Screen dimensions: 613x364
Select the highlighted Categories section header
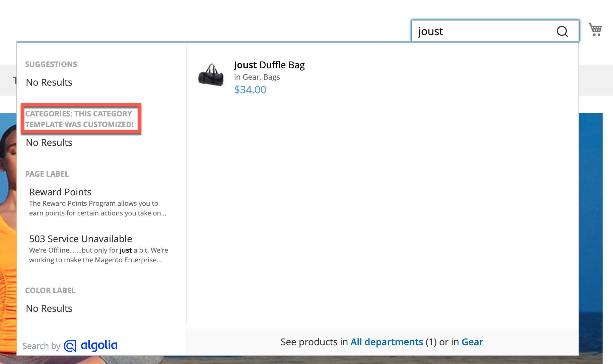pos(80,119)
